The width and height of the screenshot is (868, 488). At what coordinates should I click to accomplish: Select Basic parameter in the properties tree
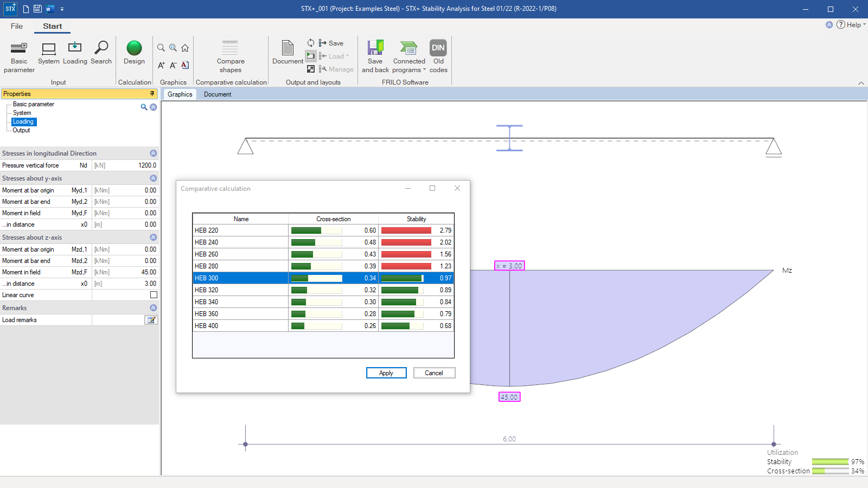[34, 104]
